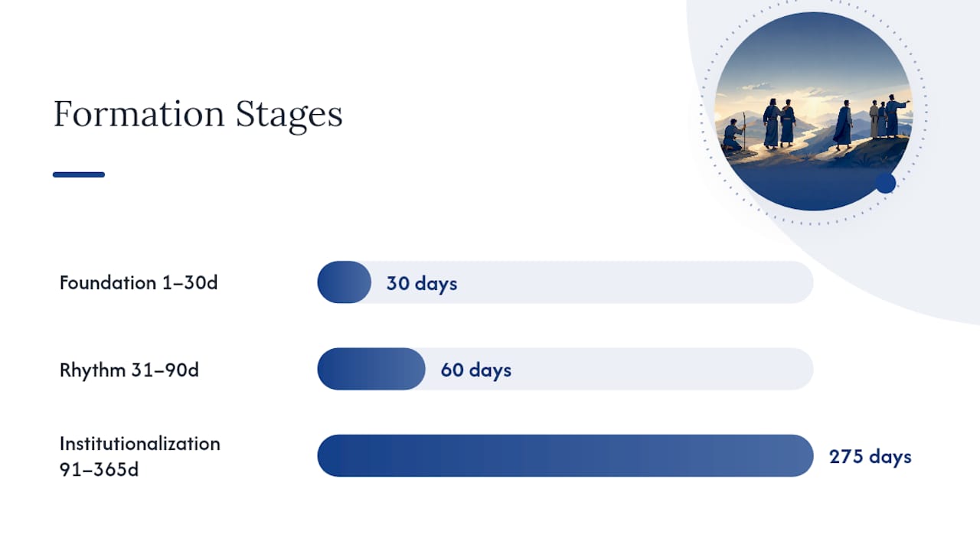Select the Rhythm 31–90d label
Image resolution: width=980 pixels, height=551 pixels.
tap(129, 370)
